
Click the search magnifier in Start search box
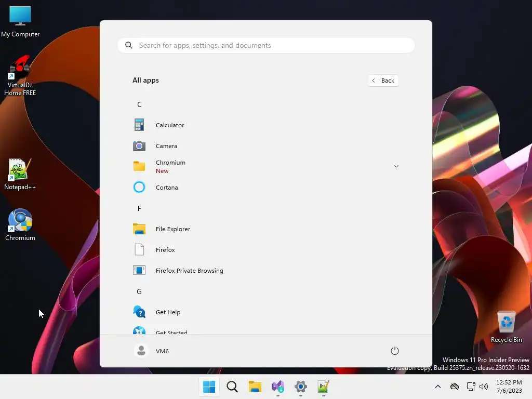(x=129, y=45)
